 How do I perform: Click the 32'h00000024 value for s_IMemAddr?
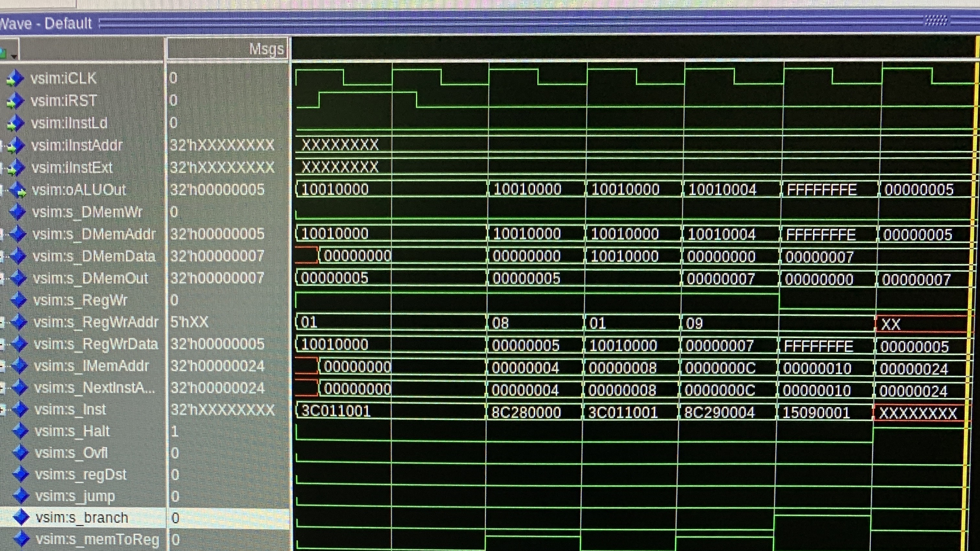click(x=217, y=366)
